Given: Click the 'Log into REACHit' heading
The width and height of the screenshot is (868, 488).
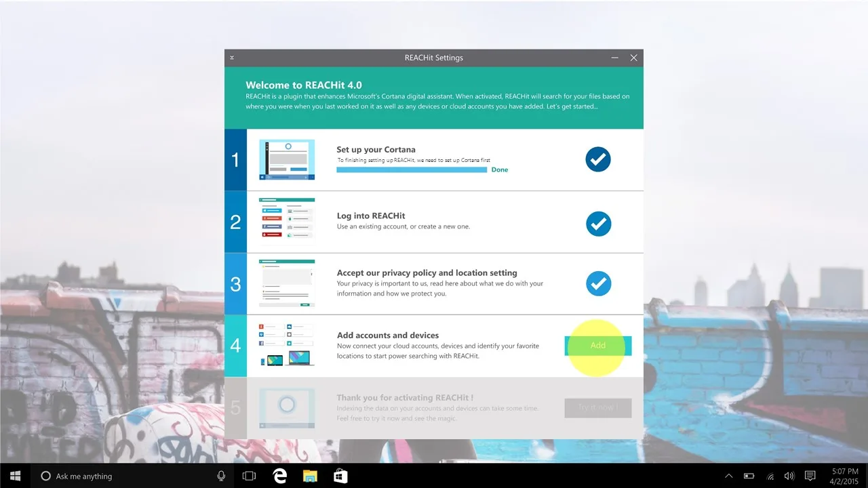Looking at the screenshot, I should pyautogui.click(x=371, y=216).
